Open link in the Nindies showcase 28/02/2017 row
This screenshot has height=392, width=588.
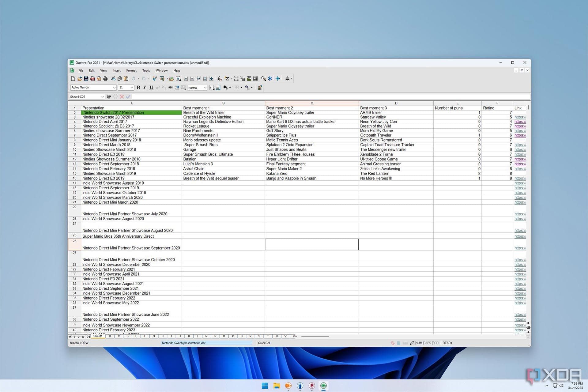pyautogui.click(x=520, y=117)
